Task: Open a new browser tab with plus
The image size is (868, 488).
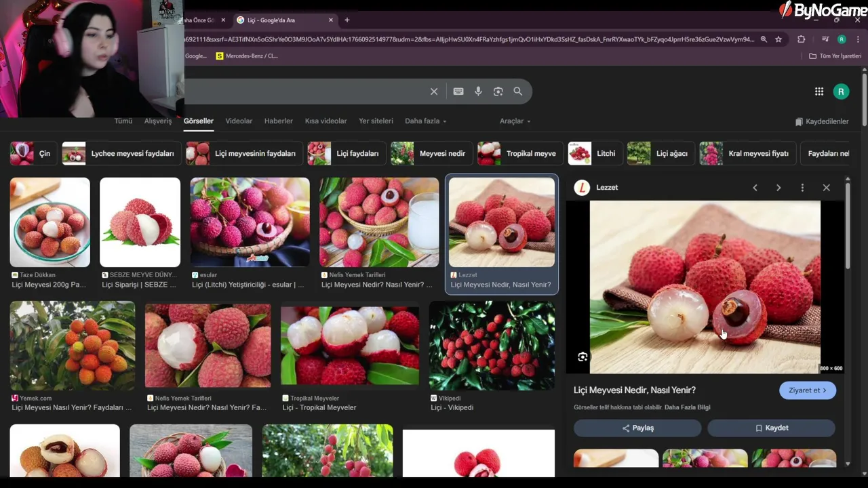Action: coord(347,20)
